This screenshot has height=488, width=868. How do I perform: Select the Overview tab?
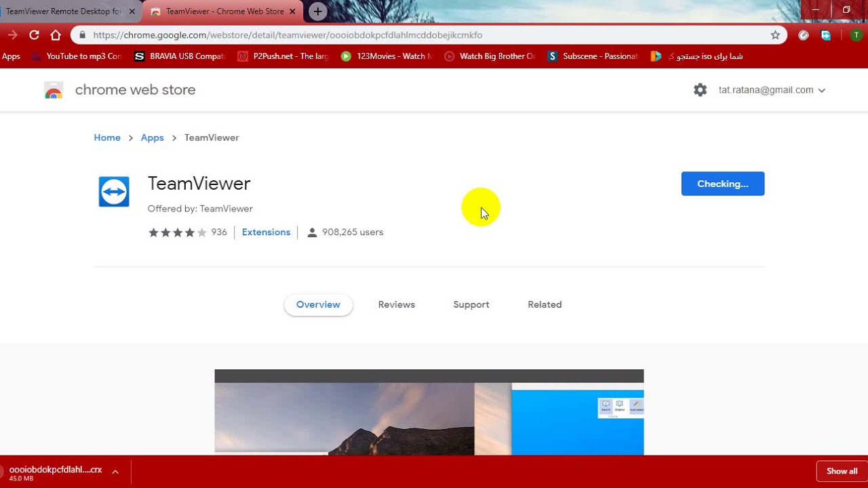click(x=318, y=305)
